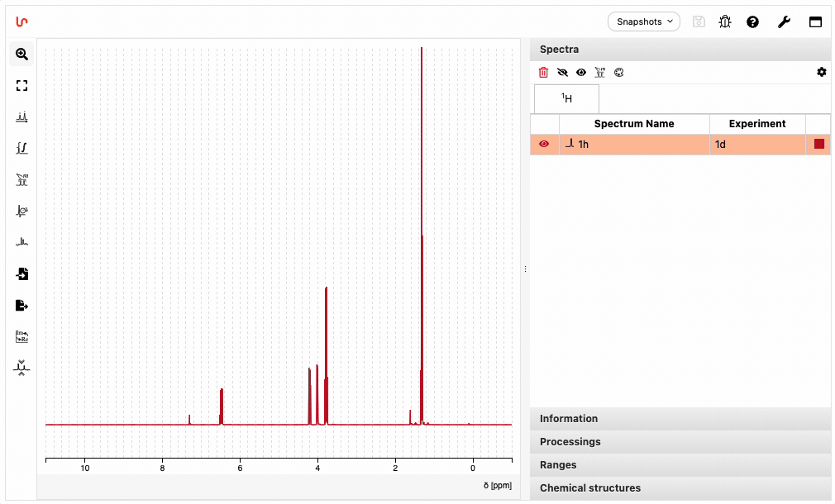The height and width of the screenshot is (504, 835).
Task: Delete the selected spectrum with red trash icon
Action: (543, 73)
